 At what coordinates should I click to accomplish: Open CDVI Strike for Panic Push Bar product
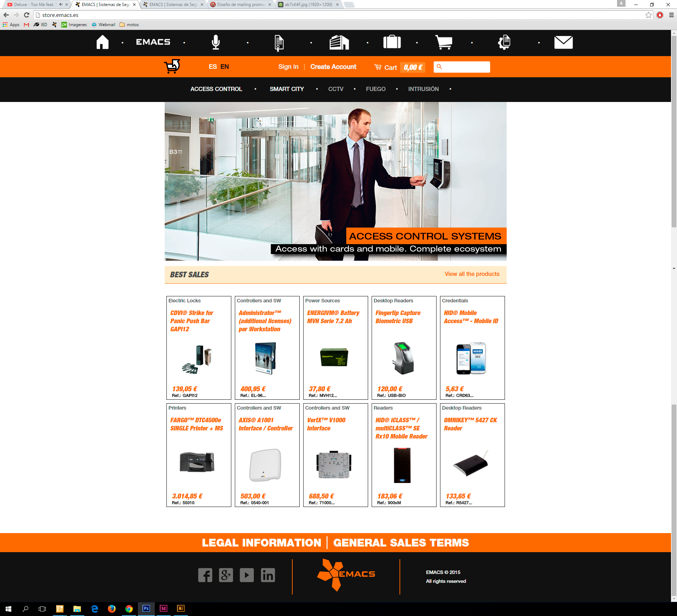click(192, 321)
